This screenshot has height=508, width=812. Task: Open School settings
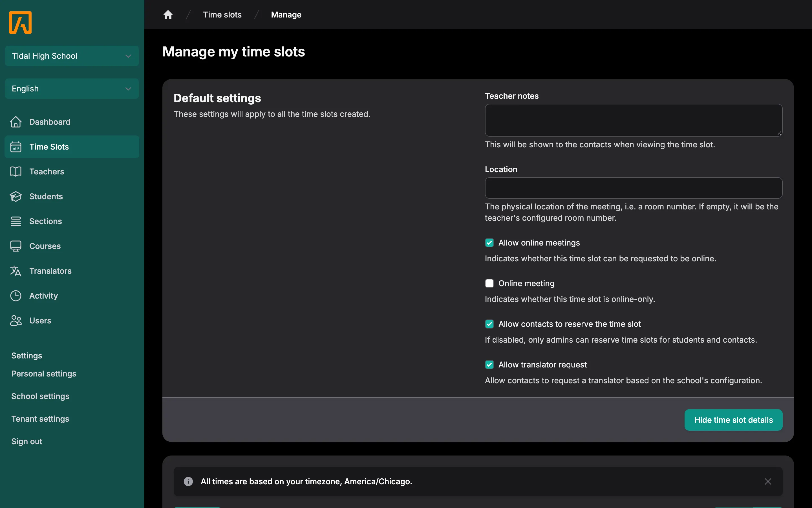[x=40, y=397]
